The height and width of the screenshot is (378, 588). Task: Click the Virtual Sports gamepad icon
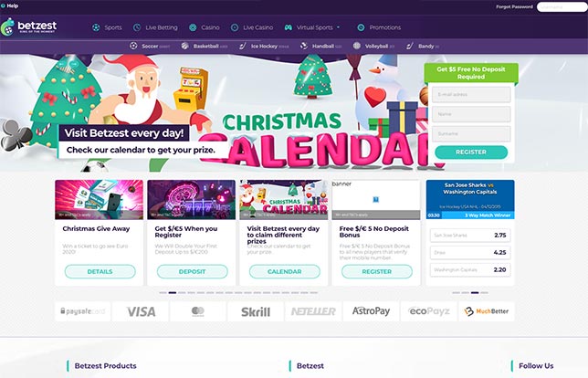click(288, 27)
